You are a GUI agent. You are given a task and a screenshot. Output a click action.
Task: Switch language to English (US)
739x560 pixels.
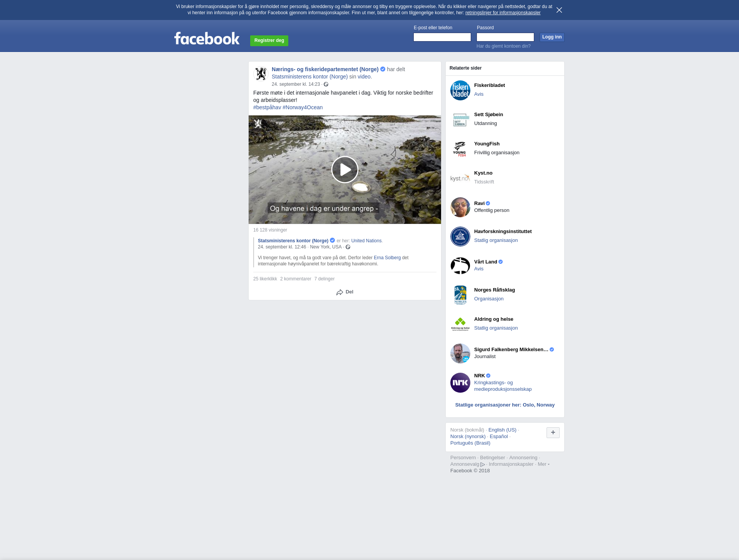click(502, 430)
